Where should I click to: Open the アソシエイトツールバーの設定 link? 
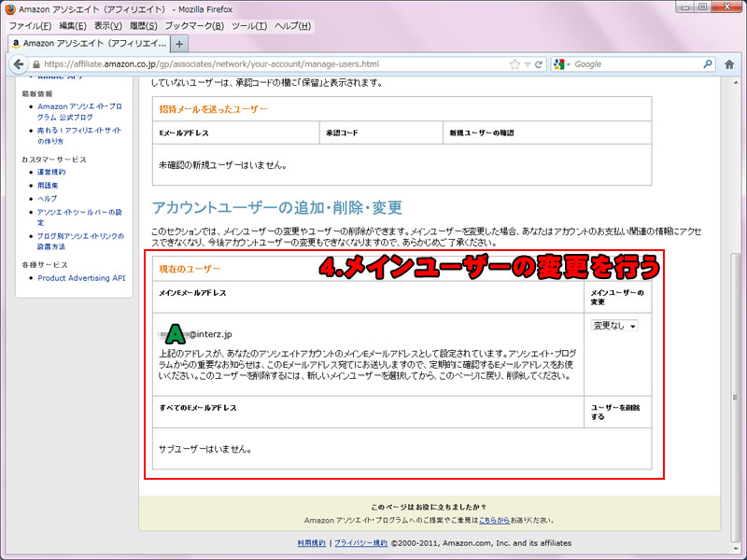(x=79, y=217)
